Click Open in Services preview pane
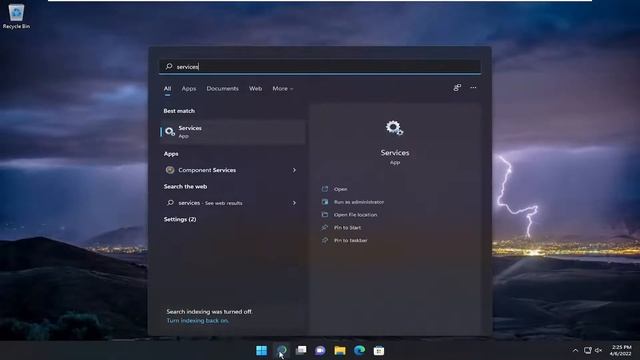The height and width of the screenshot is (360, 640). click(x=340, y=189)
